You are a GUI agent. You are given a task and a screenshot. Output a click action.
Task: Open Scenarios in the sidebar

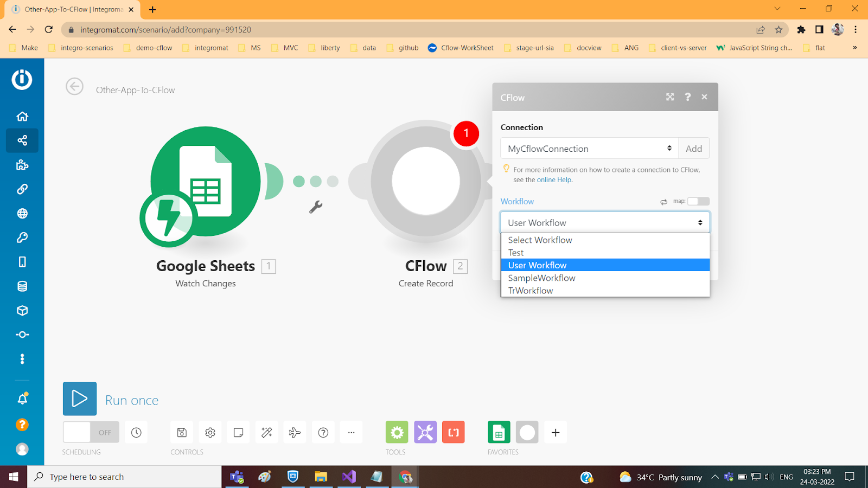coord(22,140)
